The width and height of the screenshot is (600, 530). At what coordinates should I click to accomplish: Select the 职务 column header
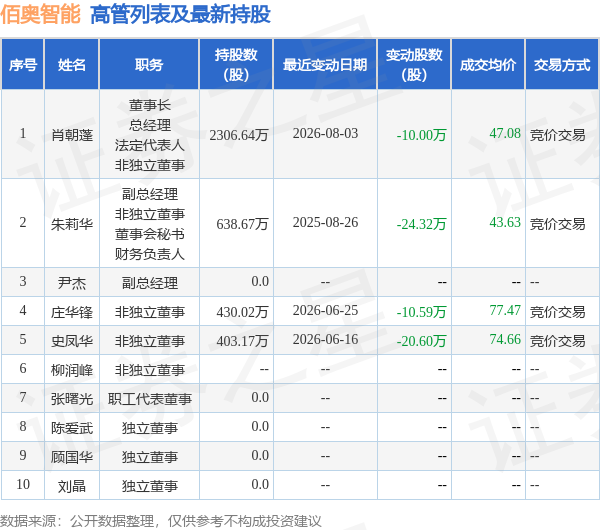[x=149, y=65]
